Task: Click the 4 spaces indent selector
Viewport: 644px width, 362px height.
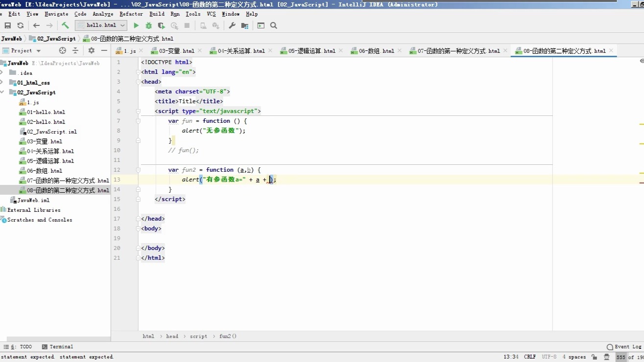Action: [574, 357]
